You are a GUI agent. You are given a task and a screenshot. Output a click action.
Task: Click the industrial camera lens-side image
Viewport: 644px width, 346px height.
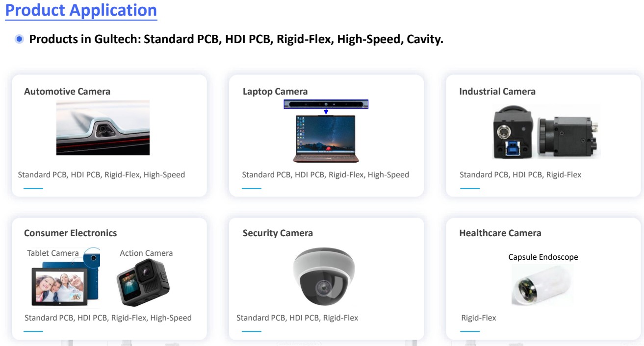click(x=568, y=137)
